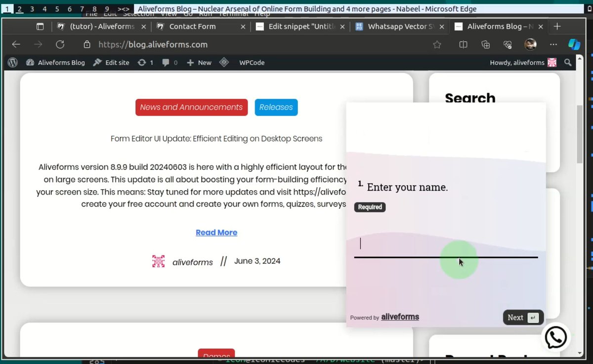Open the Nabeel profile avatar in Edge toolbar

point(530,44)
